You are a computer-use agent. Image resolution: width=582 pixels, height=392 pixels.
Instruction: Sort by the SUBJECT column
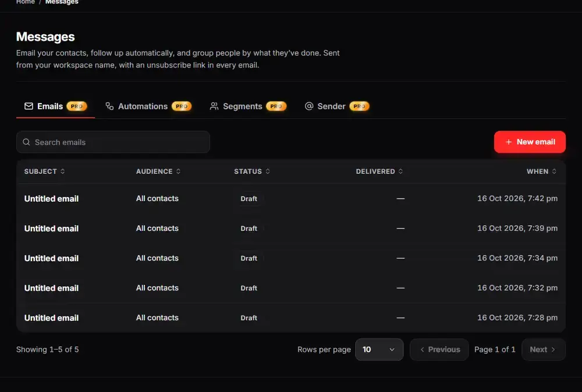pyautogui.click(x=45, y=172)
